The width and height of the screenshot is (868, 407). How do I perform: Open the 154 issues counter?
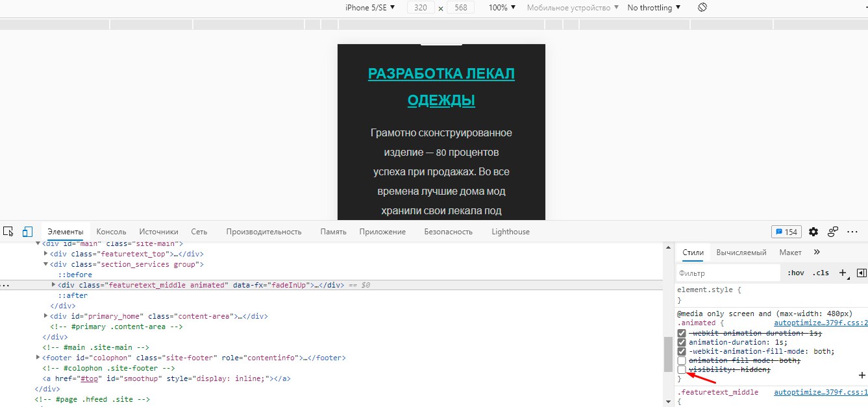coord(786,232)
